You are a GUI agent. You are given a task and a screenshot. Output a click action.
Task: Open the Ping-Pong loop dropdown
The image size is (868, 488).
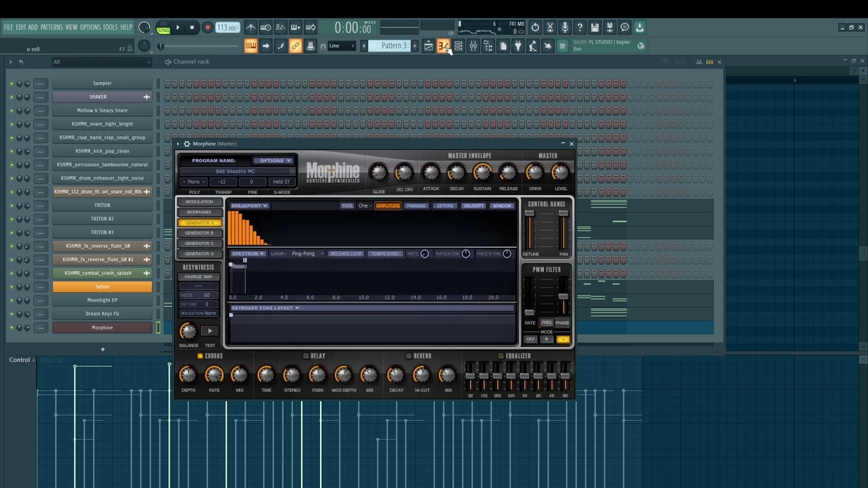click(x=307, y=253)
